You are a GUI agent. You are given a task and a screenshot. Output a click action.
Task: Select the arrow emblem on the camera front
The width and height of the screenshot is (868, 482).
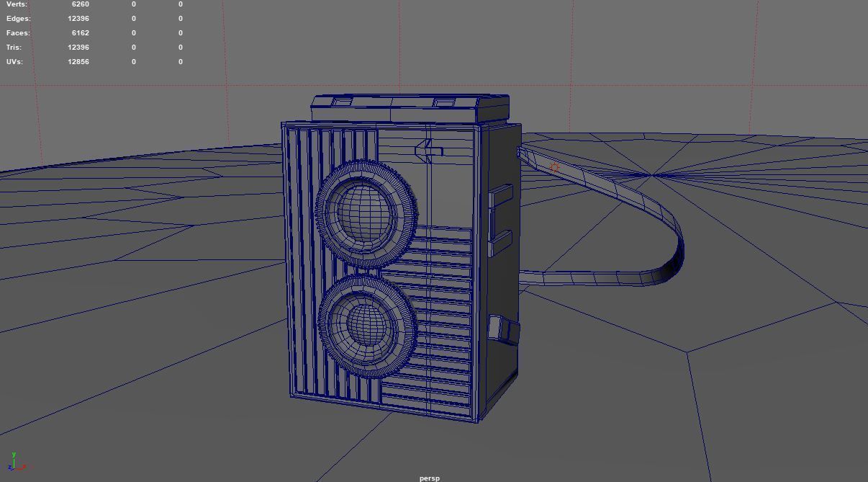pos(429,151)
